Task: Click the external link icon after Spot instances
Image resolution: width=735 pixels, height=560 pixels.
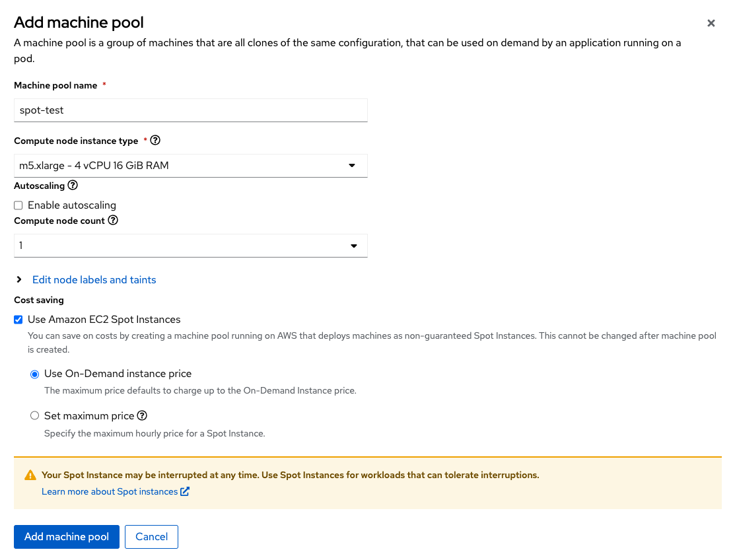Action: [x=185, y=491]
